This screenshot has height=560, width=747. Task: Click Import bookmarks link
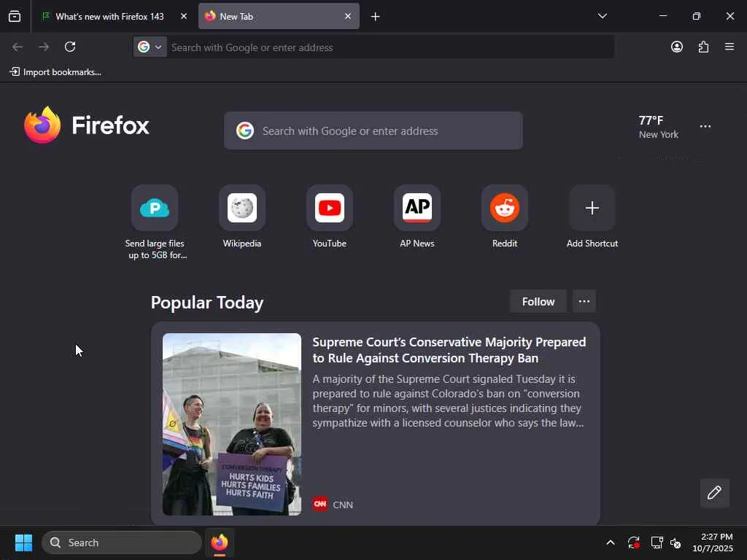pos(55,72)
